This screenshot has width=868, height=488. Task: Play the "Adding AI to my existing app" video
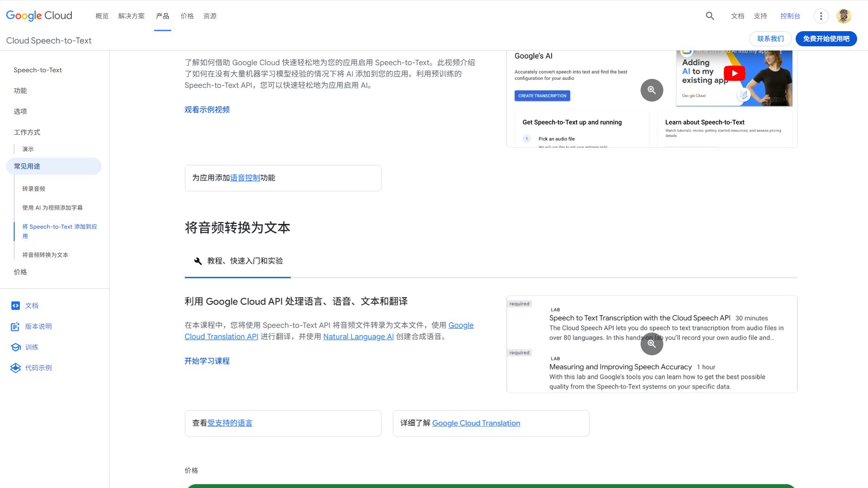[x=734, y=73]
